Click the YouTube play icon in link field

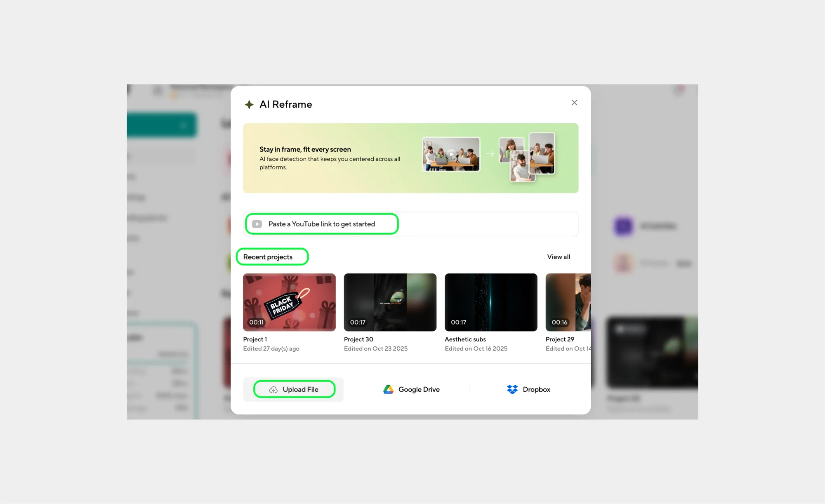pyautogui.click(x=257, y=224)
